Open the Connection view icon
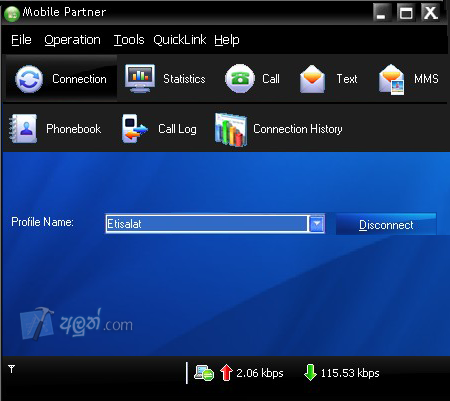Viewport: 450px width, 401px height. coord(29,79)
